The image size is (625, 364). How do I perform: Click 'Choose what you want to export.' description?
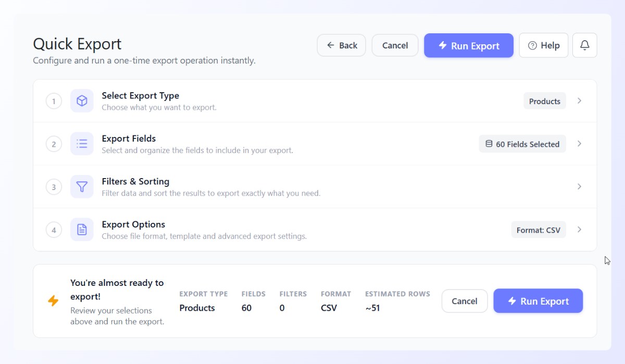pyautogui.click(x=159, y=107)
